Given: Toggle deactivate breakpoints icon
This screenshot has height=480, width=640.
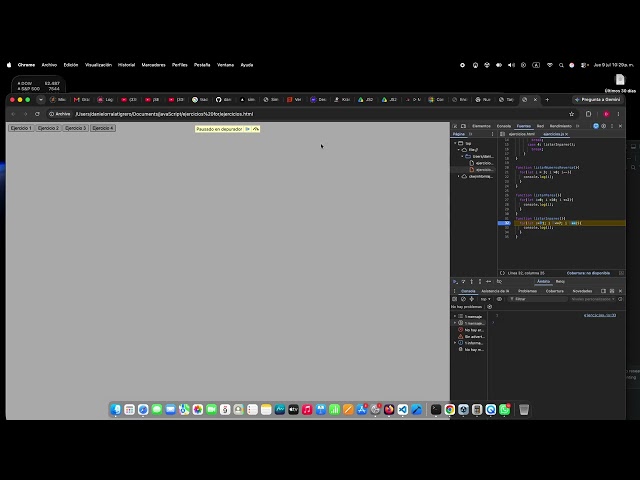Looking at the screenshot, I should (x=499, y=282).
